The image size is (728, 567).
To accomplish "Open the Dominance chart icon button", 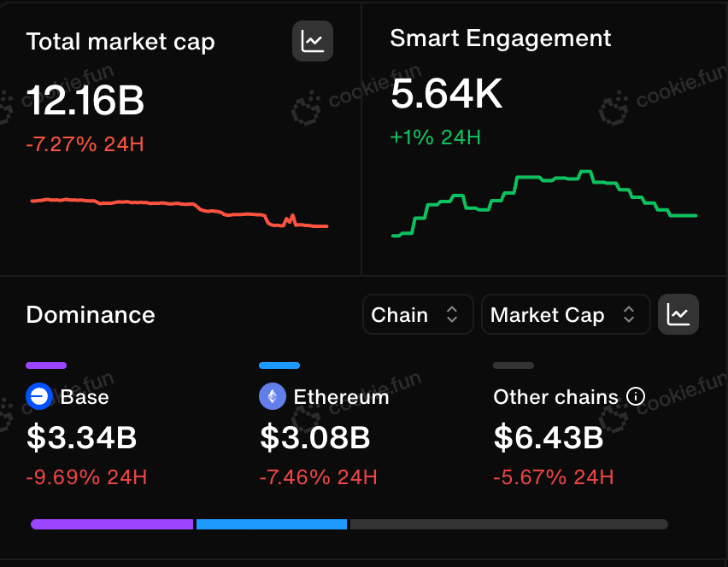I will click(x=678, y=314).
